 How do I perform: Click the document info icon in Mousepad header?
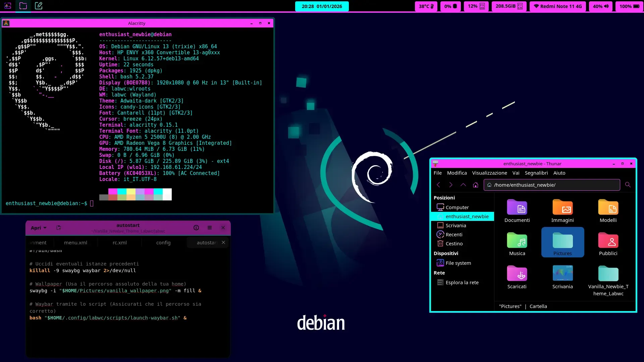196,228
